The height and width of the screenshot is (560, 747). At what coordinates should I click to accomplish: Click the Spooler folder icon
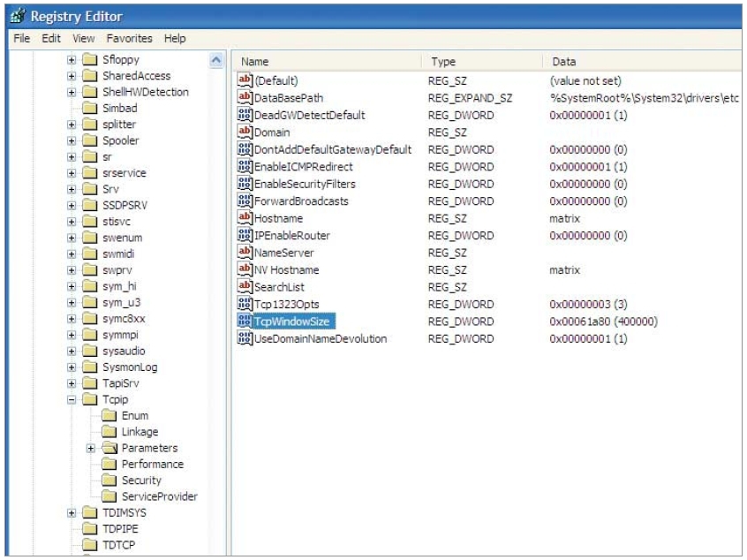[x=90, y=140]
